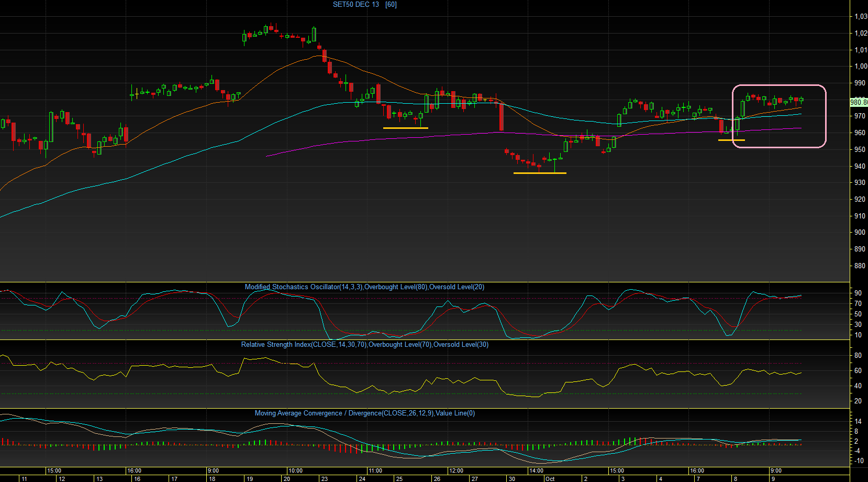Click the 30 level on Stochastics scale
The width and height of the screenshot is (868, 482).
click(858, 324)
